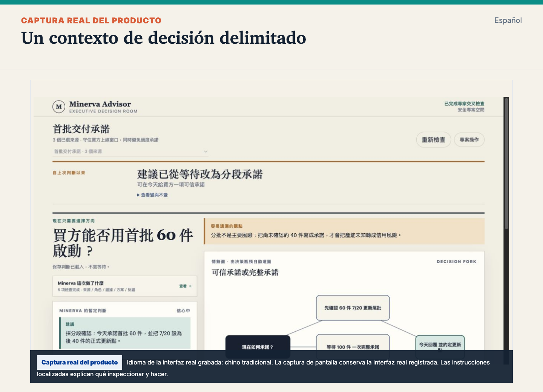Open the 首批交付承諾 · 3 個來源 dropdown
543x392 pixels.
(x=130, y=152)
